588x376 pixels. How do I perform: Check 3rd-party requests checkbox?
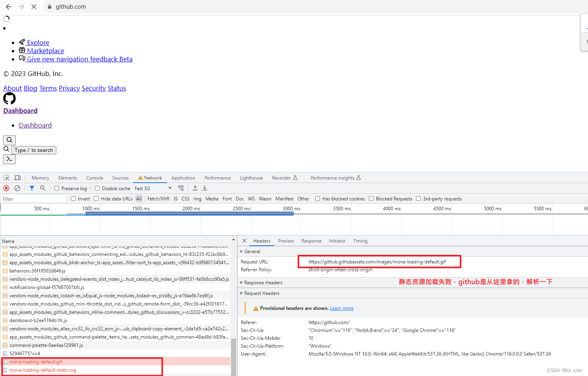(418, 198)
